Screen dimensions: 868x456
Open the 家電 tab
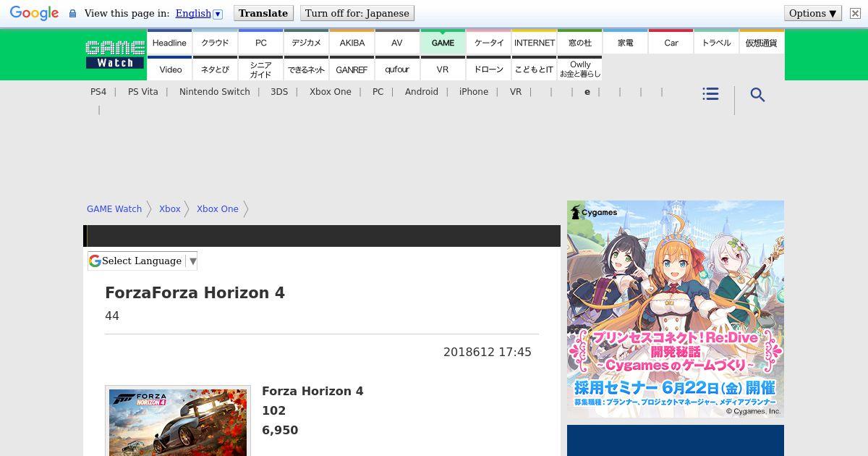[x=625, y=43]
